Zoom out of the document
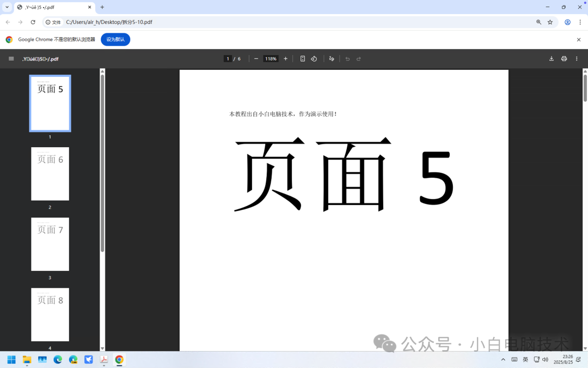This screenshot has height=368, width=588. [x=256, y=58]
